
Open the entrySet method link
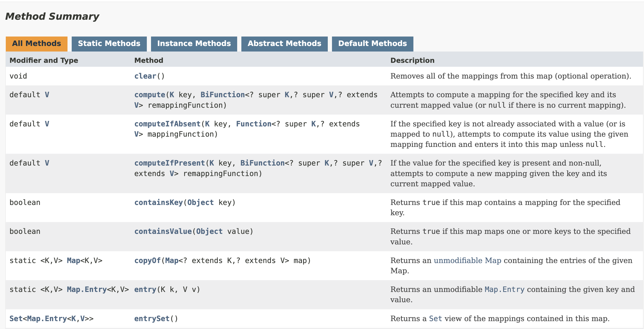coord(152,319)
